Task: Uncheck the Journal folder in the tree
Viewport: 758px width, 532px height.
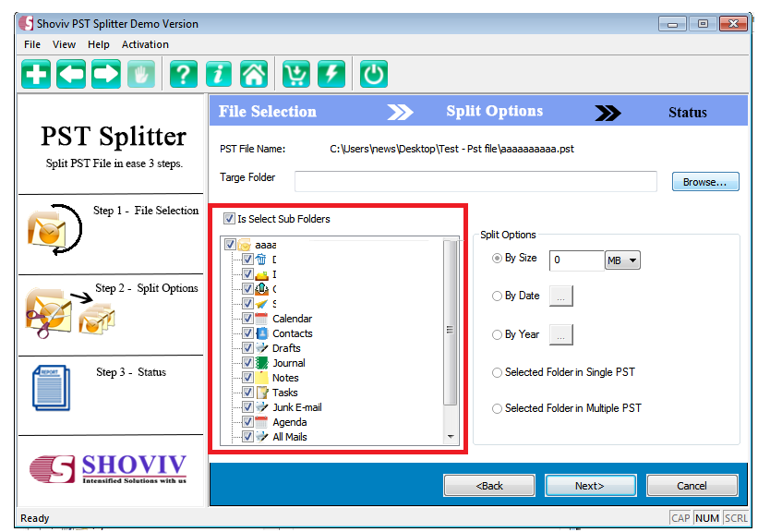Action: 247,362
